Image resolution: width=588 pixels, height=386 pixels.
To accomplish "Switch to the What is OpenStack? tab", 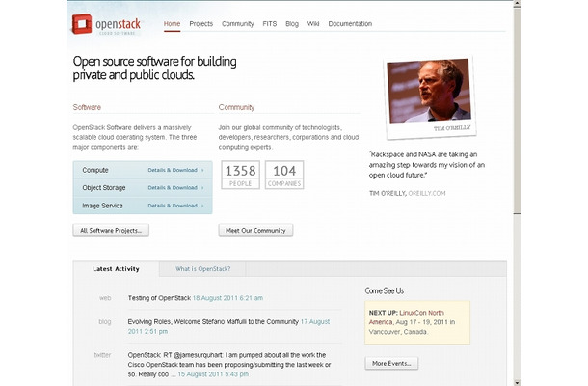I will coord(202,269).
